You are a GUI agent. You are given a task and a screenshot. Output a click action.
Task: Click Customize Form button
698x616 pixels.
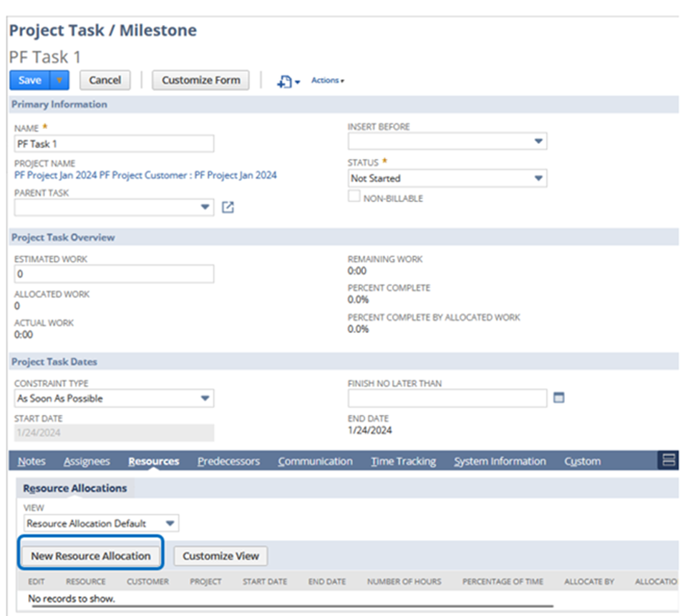(200, 80)
